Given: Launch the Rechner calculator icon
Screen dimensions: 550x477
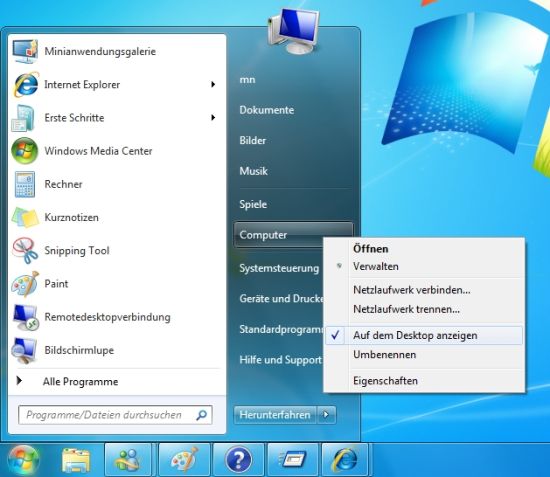Looking at the screenshot, I should [x=25, y=184].
